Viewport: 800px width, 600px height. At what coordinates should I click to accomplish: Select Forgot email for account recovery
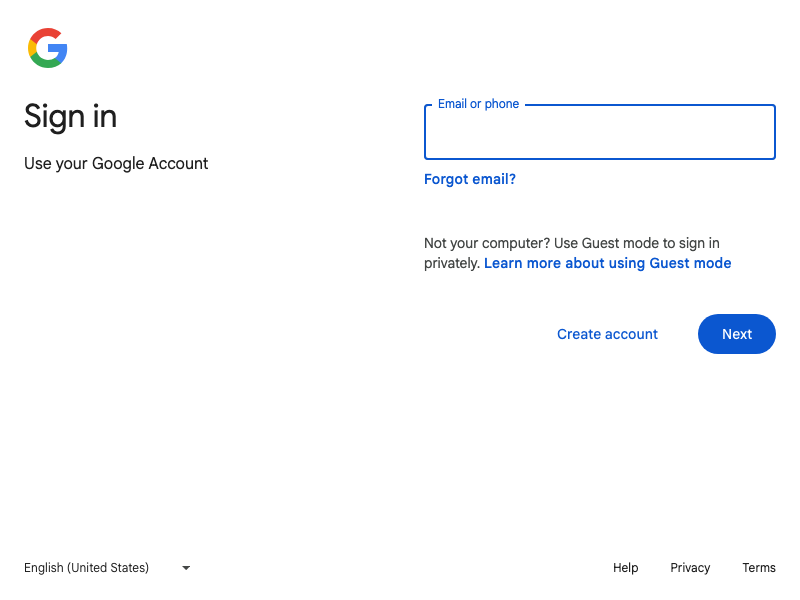470,179
